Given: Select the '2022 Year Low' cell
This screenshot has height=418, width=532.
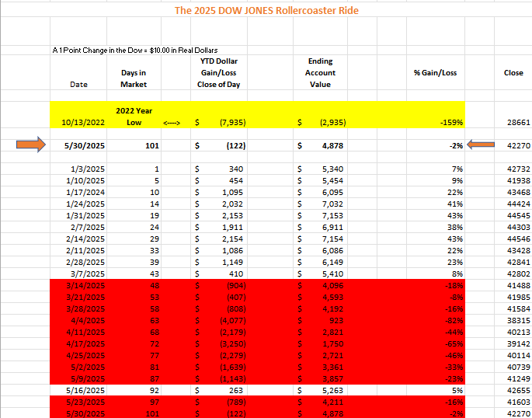Looking at the screenshot, I should pos(134,117).
